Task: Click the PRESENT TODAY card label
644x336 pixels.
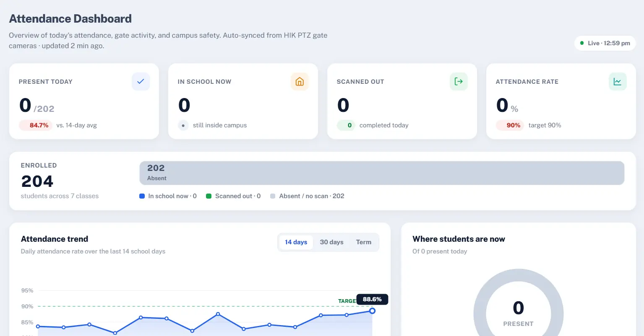Action: click(x=46, y=82)
